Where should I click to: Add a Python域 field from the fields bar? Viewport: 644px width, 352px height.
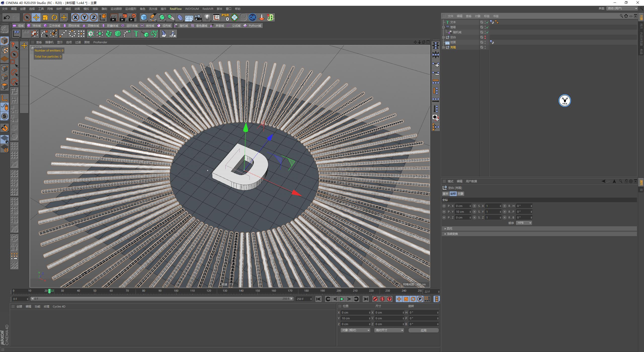[x=253, y=25]
